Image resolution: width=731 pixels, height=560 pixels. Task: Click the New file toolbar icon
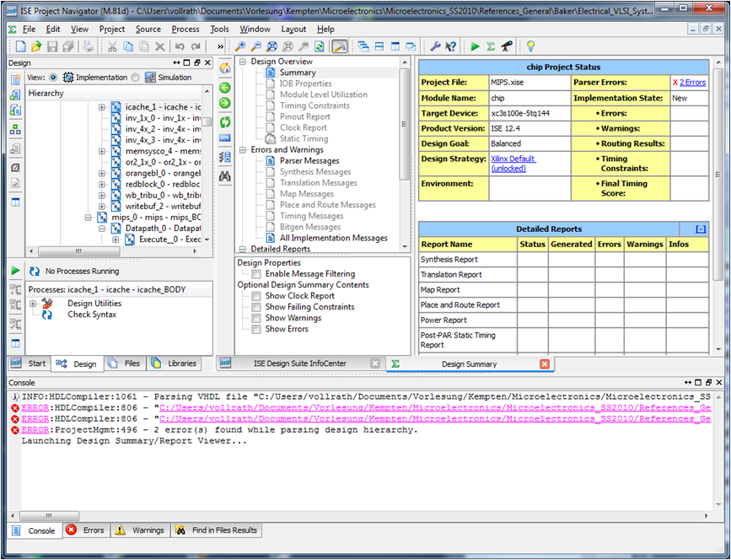click(20, 46)
